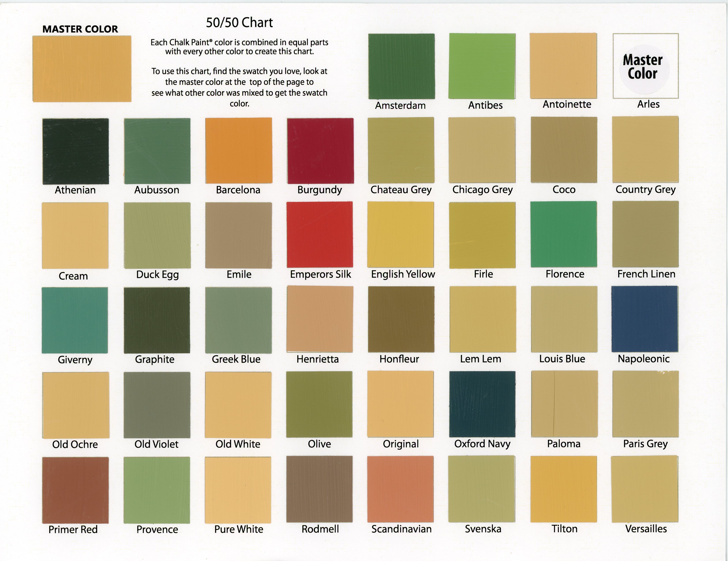Image resolution: width=728 pixels, height=561 pixels.
Task: Pick the blue Napoleonic swatch
Action: [645, 319]
